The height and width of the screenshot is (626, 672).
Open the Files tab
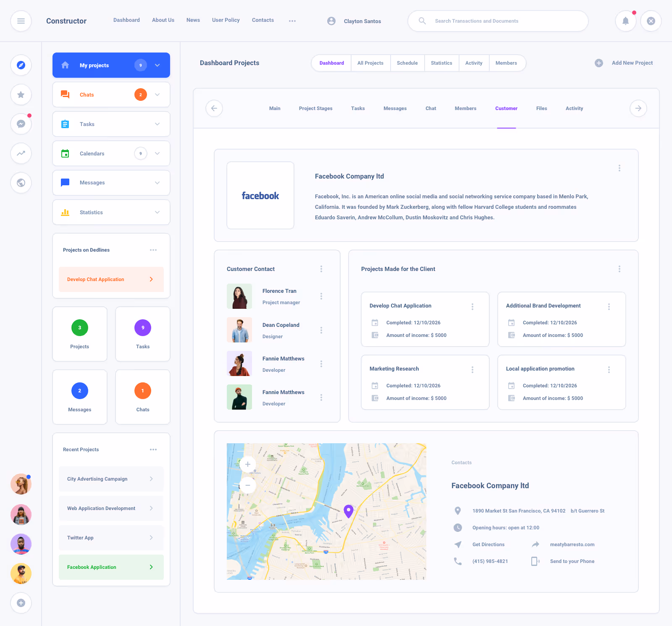[x=542, y=108]
